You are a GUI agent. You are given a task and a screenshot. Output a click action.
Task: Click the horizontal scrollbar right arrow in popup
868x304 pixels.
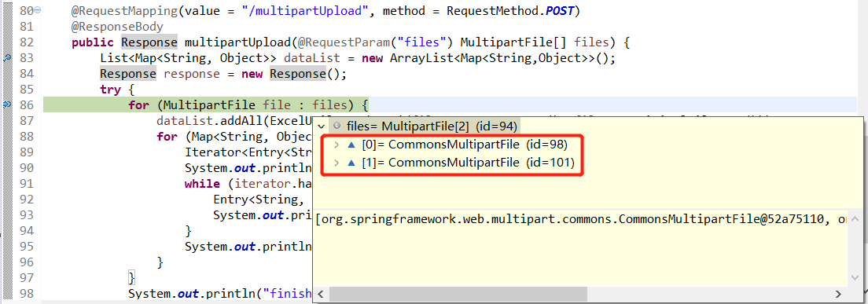pyautogui.click(x=839, y=294)
